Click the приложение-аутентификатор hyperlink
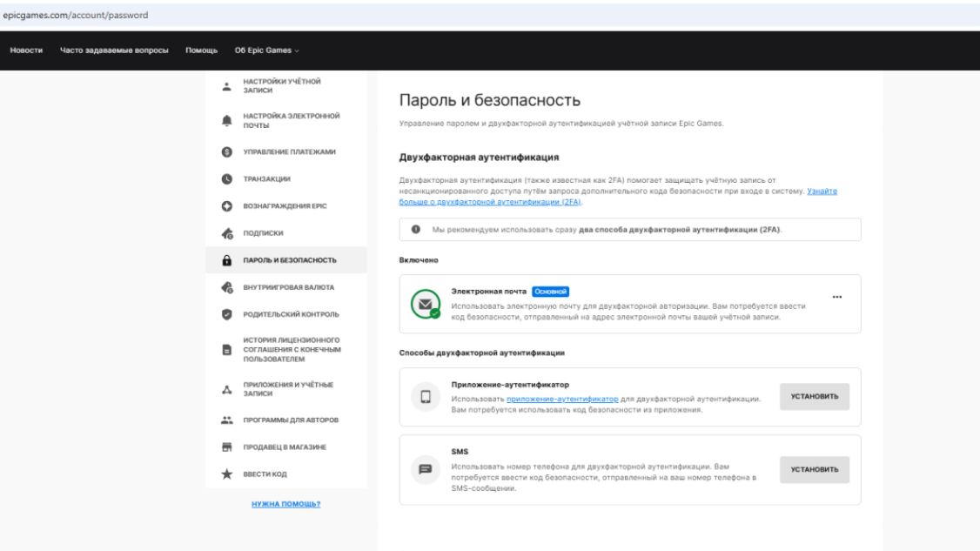980x551 pixels. (562, 399)
